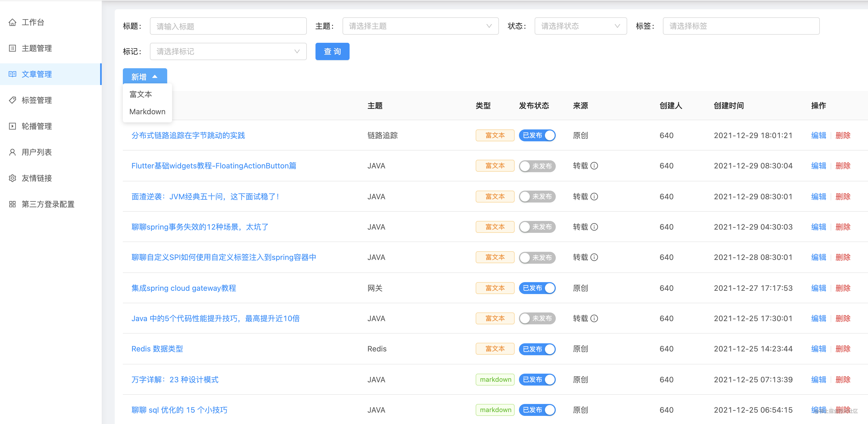
Task: Click 删除 for 面渣逆袭 JVM row
Action: click(843, 197)
